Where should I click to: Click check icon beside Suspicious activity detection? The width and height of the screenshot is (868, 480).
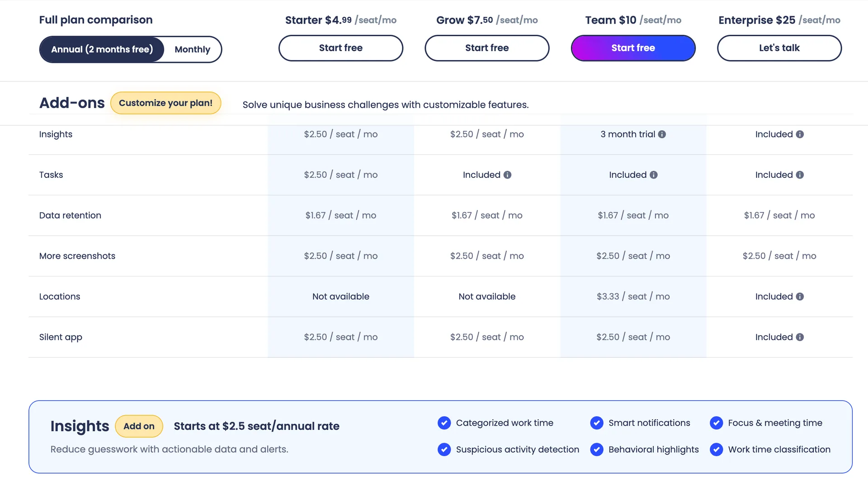(444, 450)
